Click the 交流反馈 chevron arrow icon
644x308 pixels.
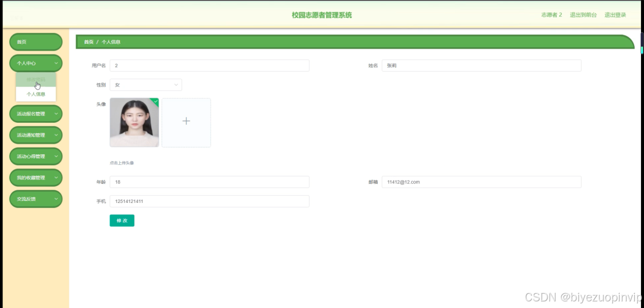pos(56,199)
